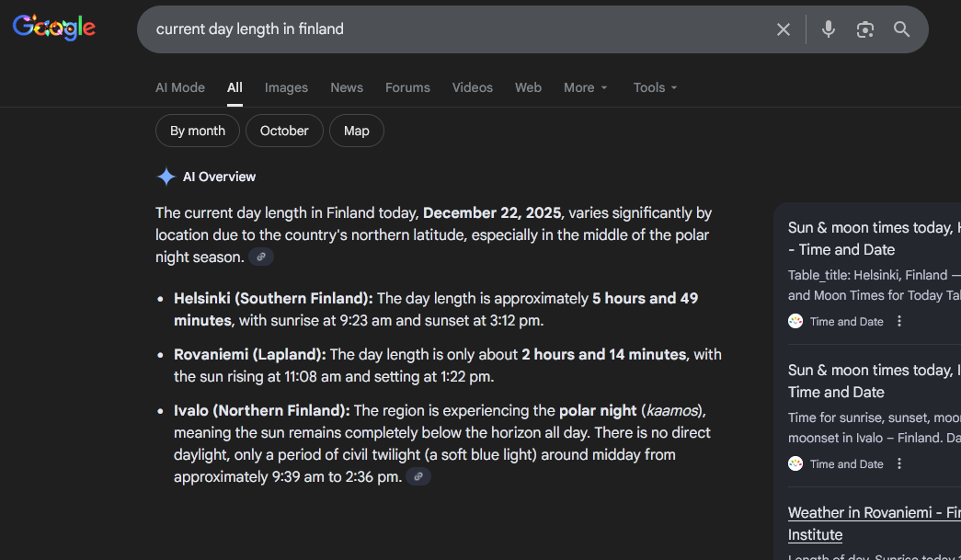This screenshot has width=961, height=560.
Task: Expand the More dropdown
Action: pos(585,87)
